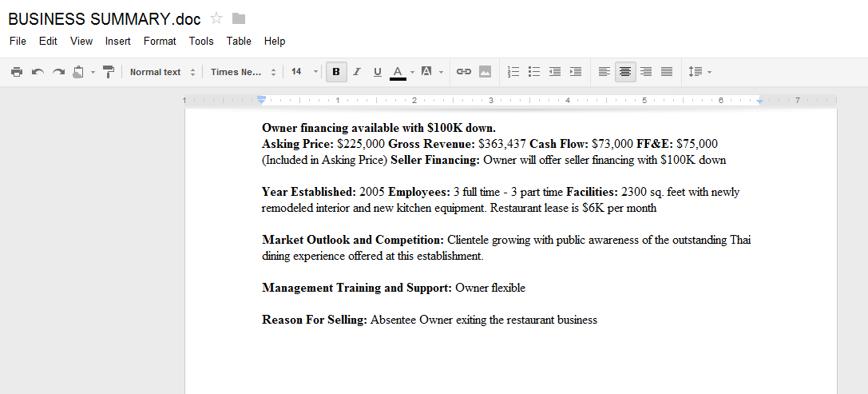
Task: Open the Times New Roman font dropdown
Action: coord(243,72)
